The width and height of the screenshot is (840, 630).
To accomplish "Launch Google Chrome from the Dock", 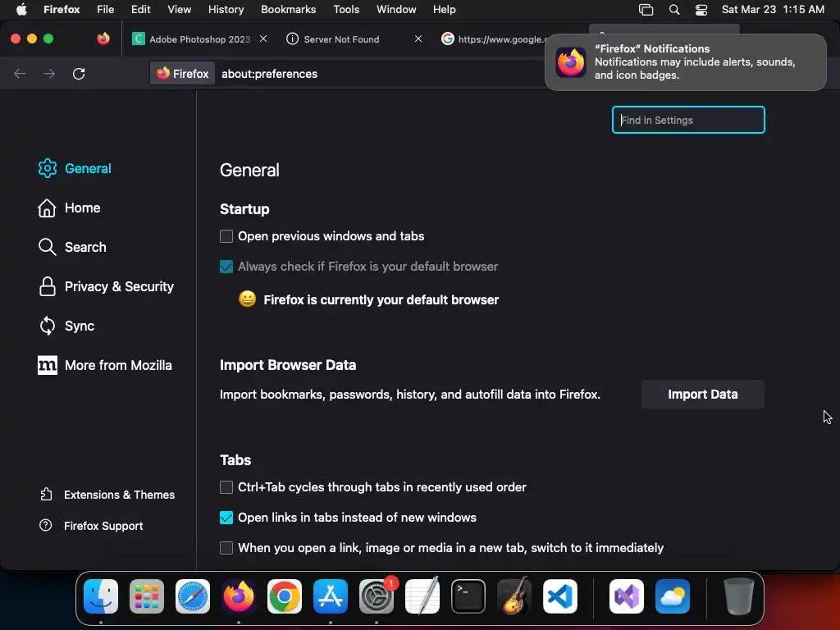I will (285, 596).
